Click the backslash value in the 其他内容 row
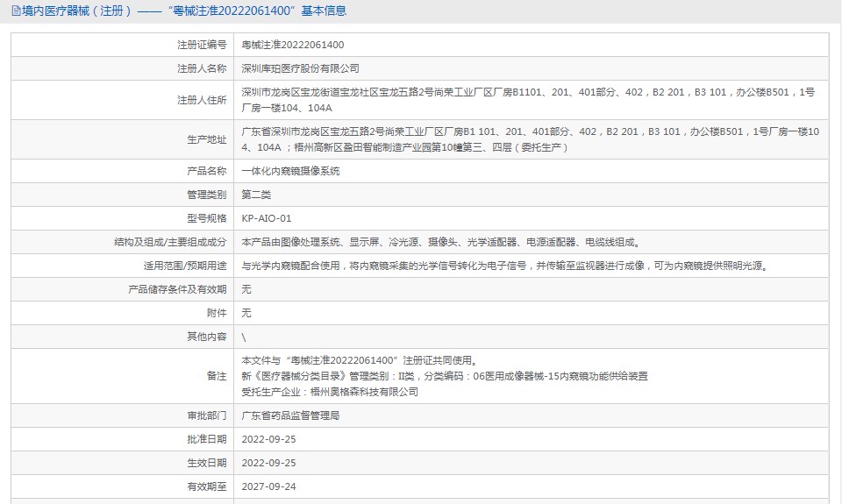The height and width of the screenshot is (504, 842). coord(244,337)
